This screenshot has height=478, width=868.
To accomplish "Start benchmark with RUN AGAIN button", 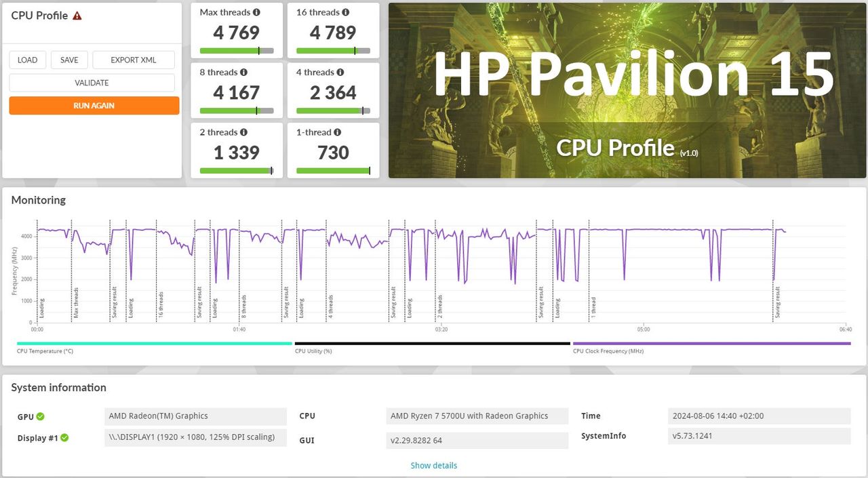I will (94, 106).
